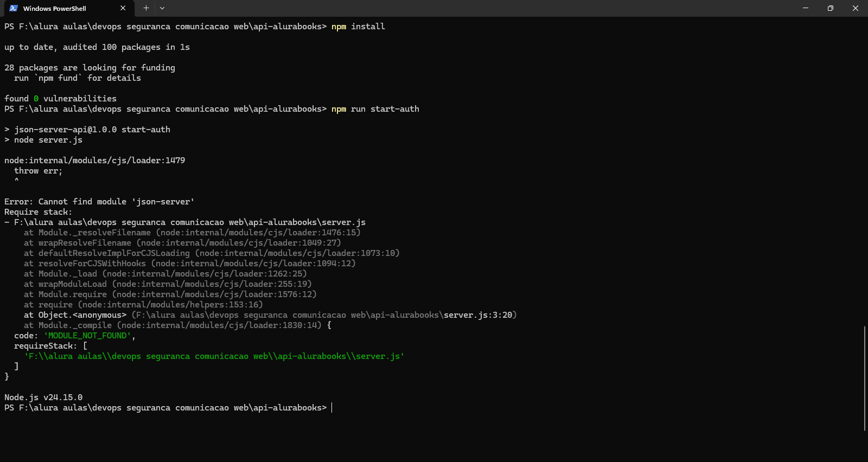The height and width of the screenshot is (462, 868).
Task: Click 'at Module.require' stack line
Action: (170, 294)
